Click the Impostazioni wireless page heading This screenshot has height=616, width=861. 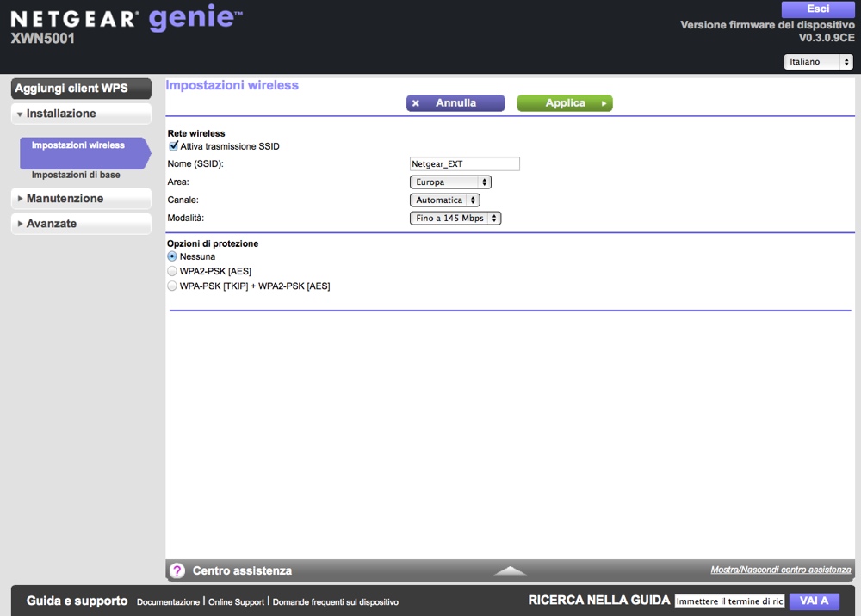[x=232, y=85]
